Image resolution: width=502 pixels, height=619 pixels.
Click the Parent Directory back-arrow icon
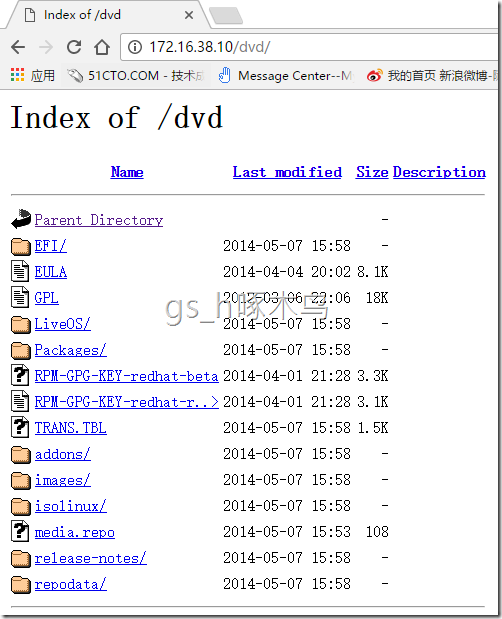coord(21,219)
